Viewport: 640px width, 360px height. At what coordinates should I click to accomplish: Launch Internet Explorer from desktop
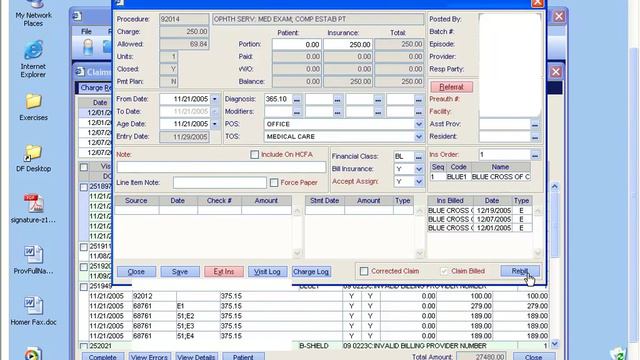pos(33,59)
